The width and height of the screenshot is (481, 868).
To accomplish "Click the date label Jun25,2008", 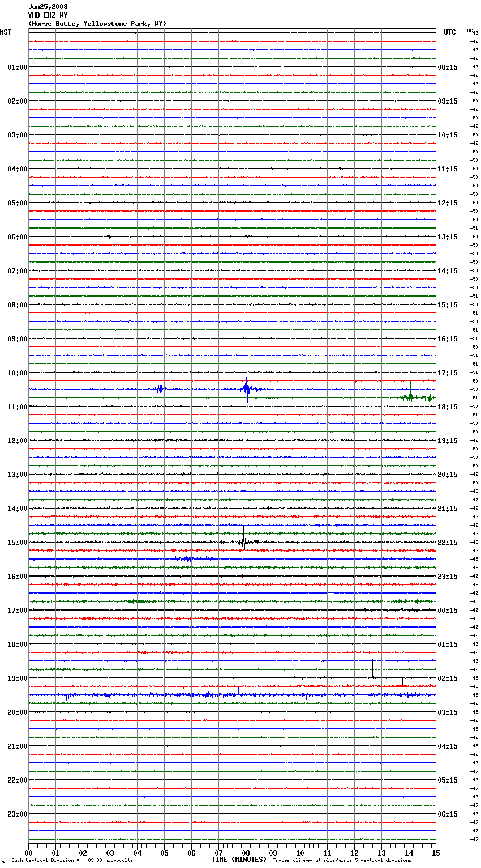I will [48, 7].
